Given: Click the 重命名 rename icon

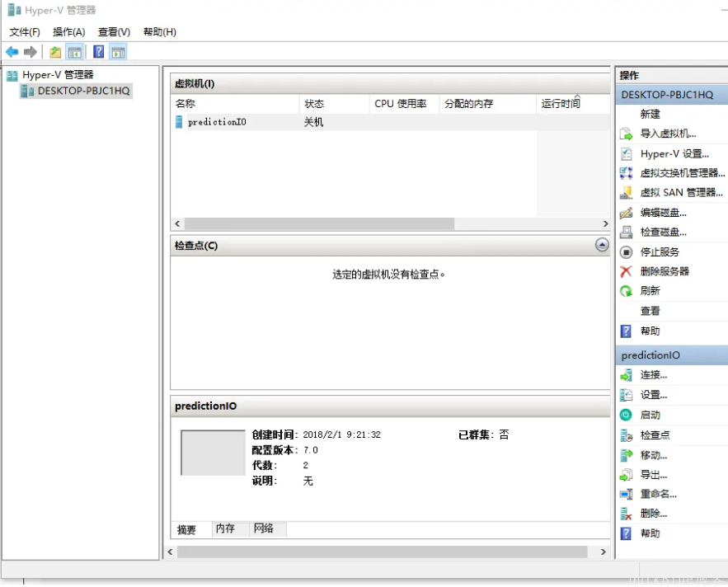Looking at the screenshot, I should point(626,494).
